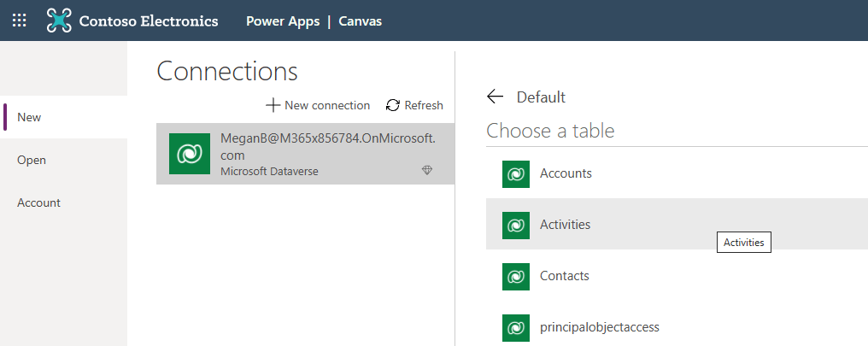The height and width of the screenshot is (346, 868).
Task: Click the Contoso Electronics drone logo
Action: [x=59, y=21]
